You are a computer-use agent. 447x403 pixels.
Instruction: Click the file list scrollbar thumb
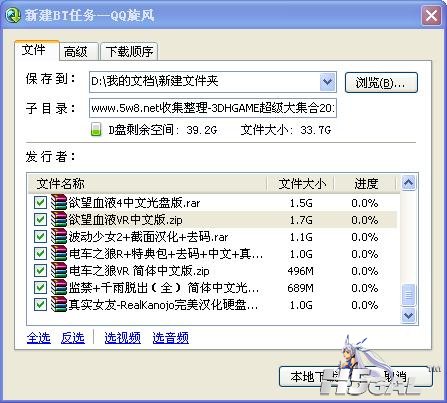coord(409,295)
